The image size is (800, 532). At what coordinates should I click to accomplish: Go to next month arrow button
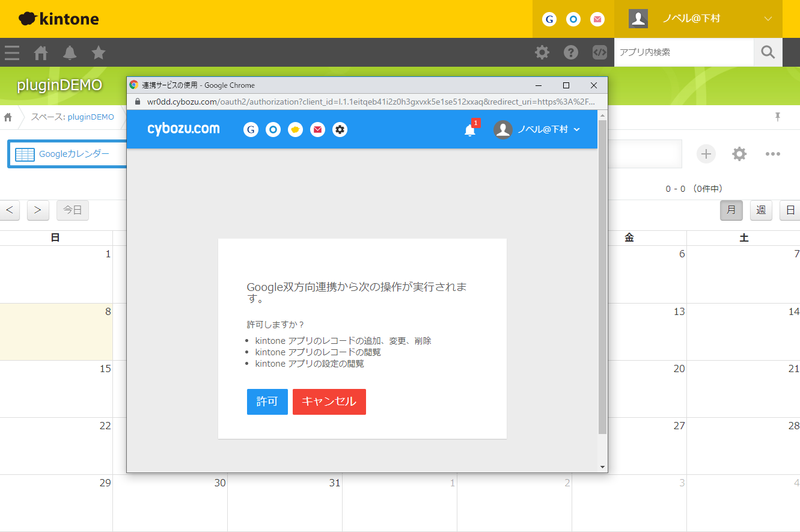tap(38, 210)
